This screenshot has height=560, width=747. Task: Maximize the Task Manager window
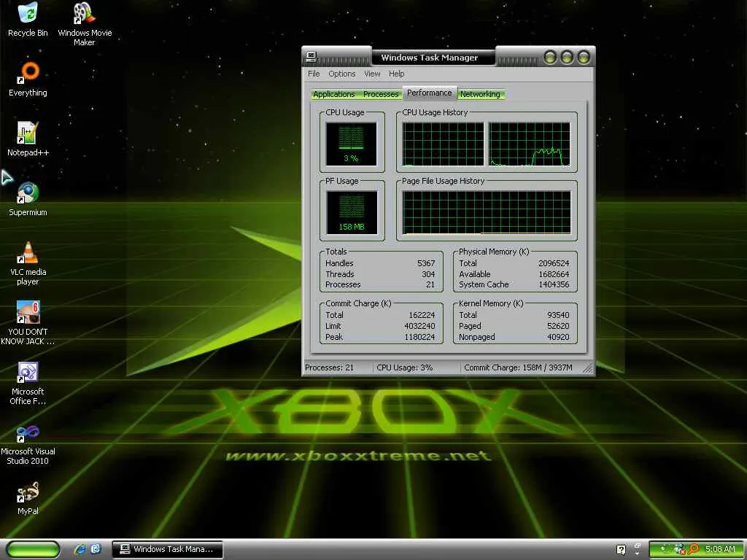pyautogui.click(x=567, y=58)
